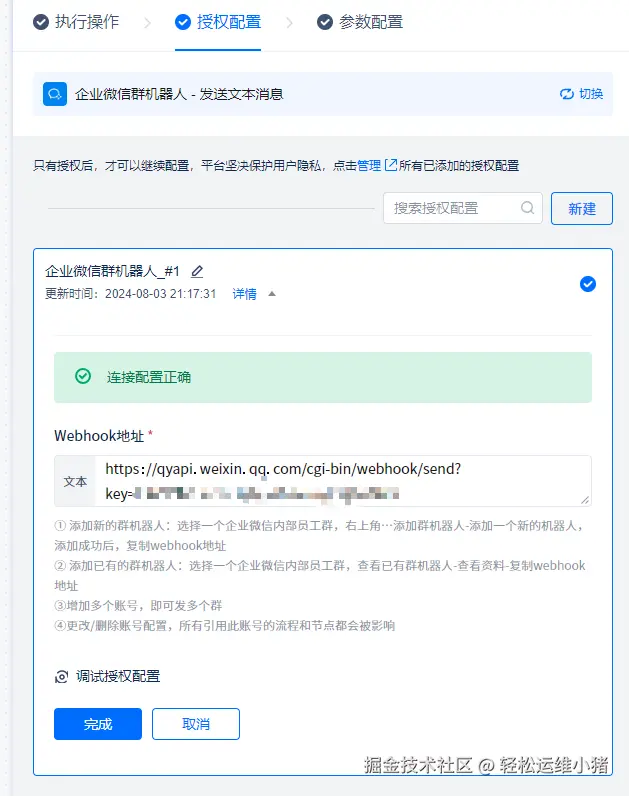
Task: Click the 文本 type label of Webhook field
Action: (75, 481)
